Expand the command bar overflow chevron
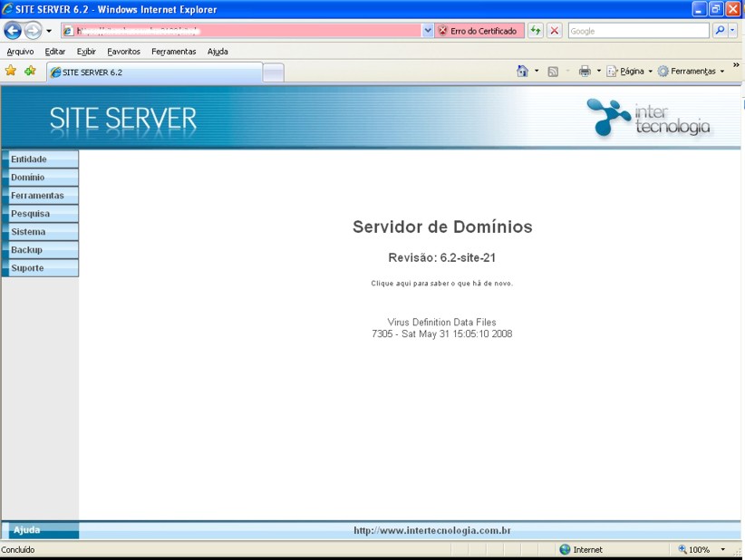Viewport: 745px width, 560px height. point(736,65)
